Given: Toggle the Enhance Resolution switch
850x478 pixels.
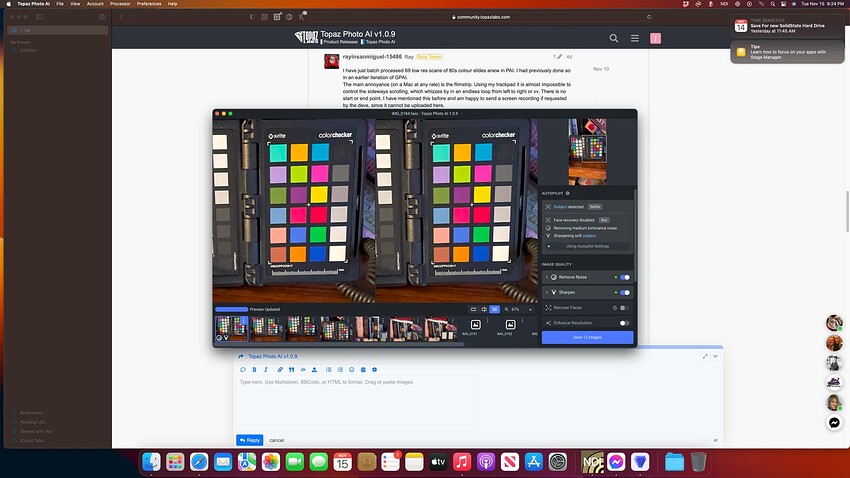Looking at the screenshot, I should tap(624, 323).
